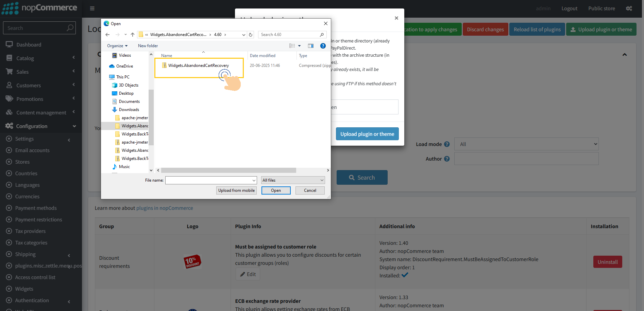Select Downloads in the folder tree
The width and height of the screenshot is (644, 311).
129,110
